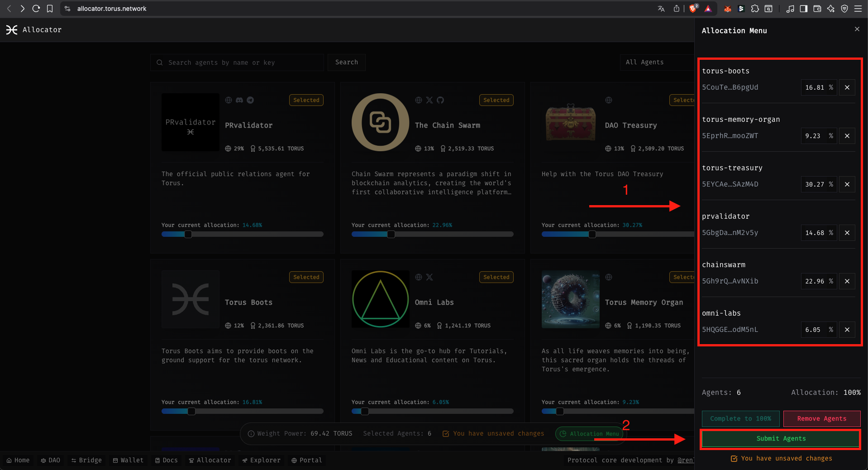Open the browser menu with three lines

coord(858,9)
